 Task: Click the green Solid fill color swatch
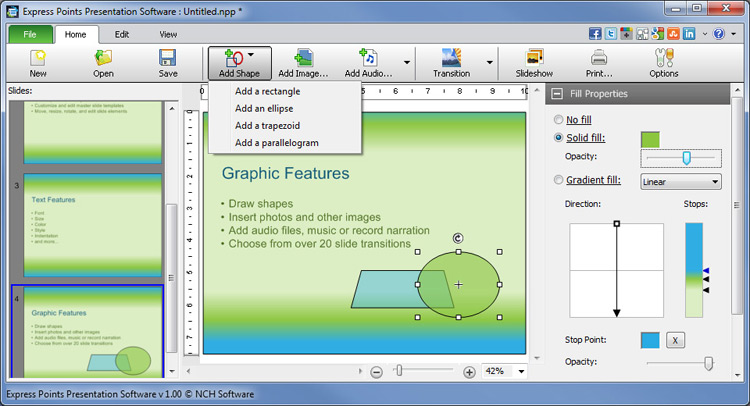(x=650, y=138)
